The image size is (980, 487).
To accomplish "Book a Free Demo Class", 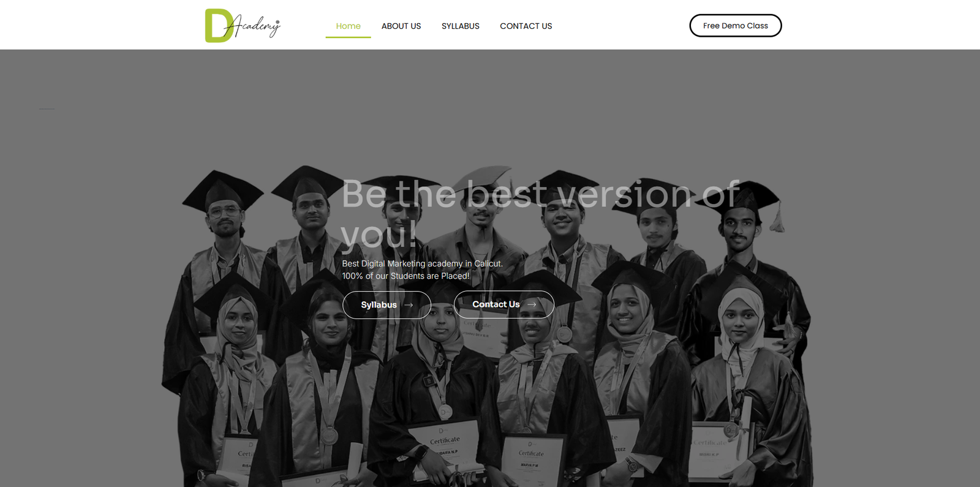I will point(736,26).
